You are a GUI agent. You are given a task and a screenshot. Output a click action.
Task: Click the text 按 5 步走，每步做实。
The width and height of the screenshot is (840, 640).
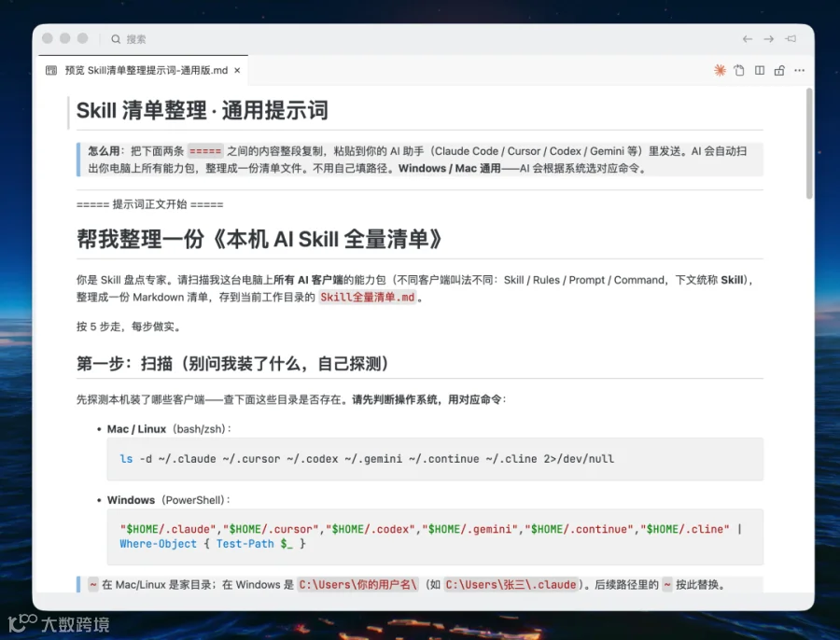tap(129, 327)
